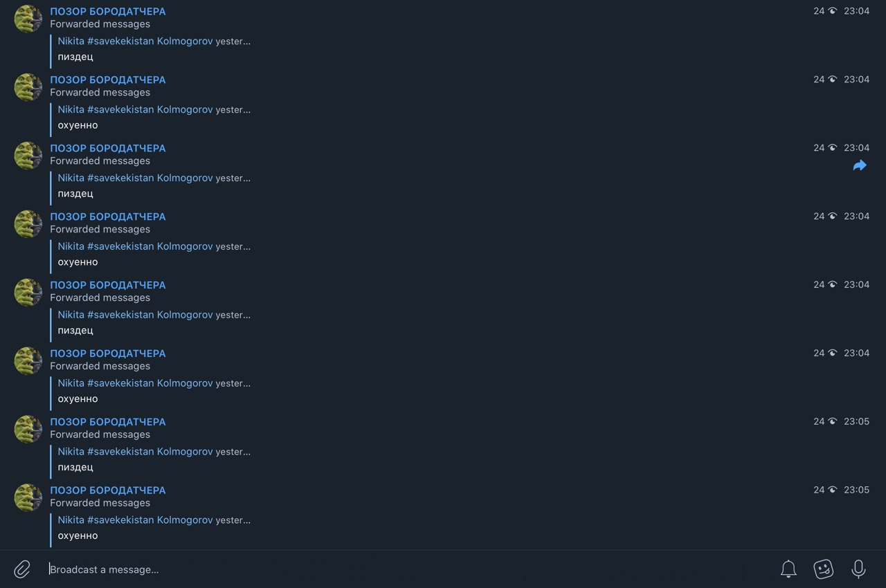886x588 pixels.
Task: Click the 'охуенно' text in the bottommost message
Action: pos(78,535)
